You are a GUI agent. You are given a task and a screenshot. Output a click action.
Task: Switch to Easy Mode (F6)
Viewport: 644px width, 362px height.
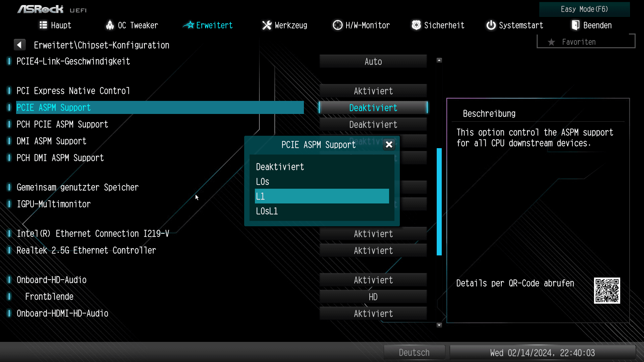[x=584, y=9]
